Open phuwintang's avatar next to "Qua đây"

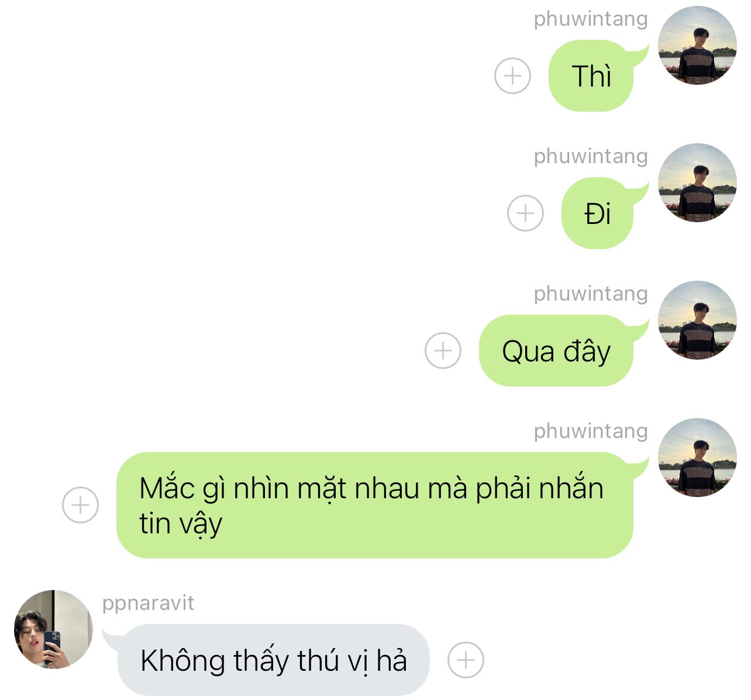tap(697, 320)
